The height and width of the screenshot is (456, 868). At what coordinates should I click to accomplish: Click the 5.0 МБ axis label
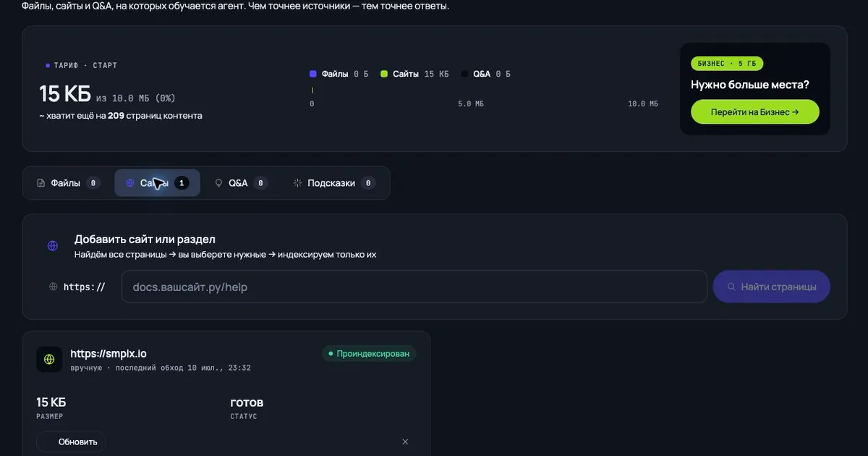click(470, 104)
